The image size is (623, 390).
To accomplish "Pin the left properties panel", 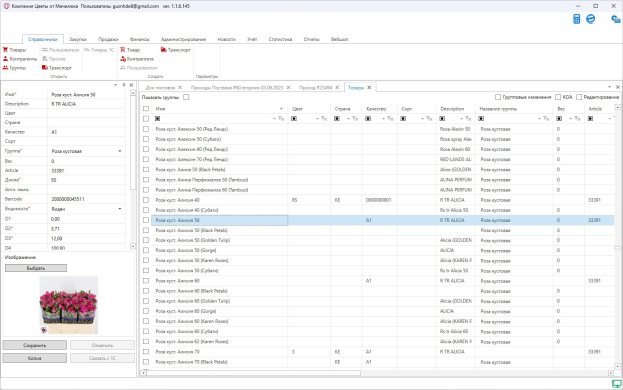I will [124, 85].
